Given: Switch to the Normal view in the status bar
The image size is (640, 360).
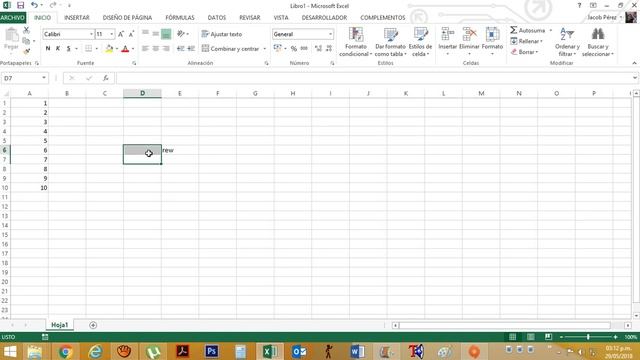Looking at the screenshot, I should coord(513,337).
